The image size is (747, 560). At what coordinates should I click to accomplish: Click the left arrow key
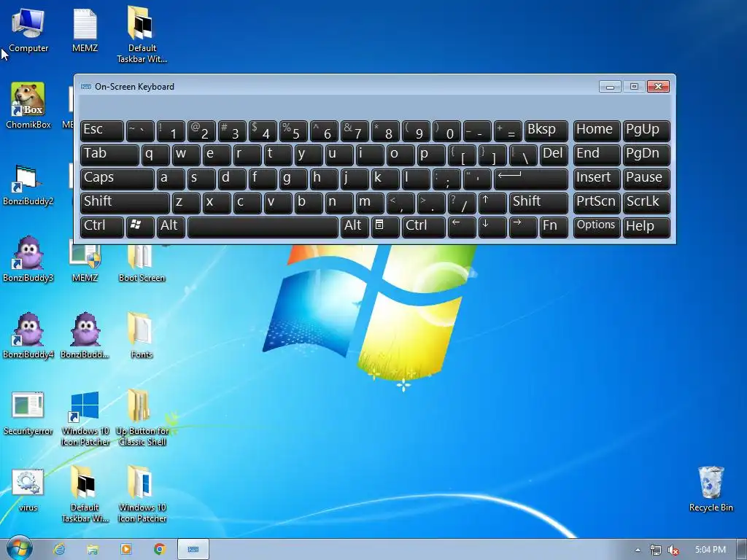pos(462,227)
